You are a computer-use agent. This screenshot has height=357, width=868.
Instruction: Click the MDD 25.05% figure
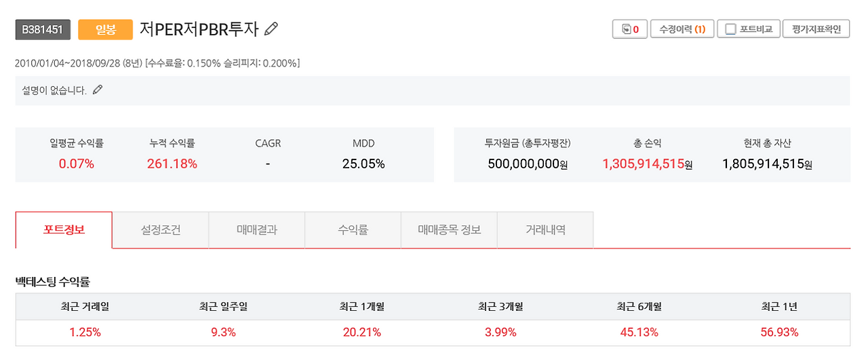(363, 164)
